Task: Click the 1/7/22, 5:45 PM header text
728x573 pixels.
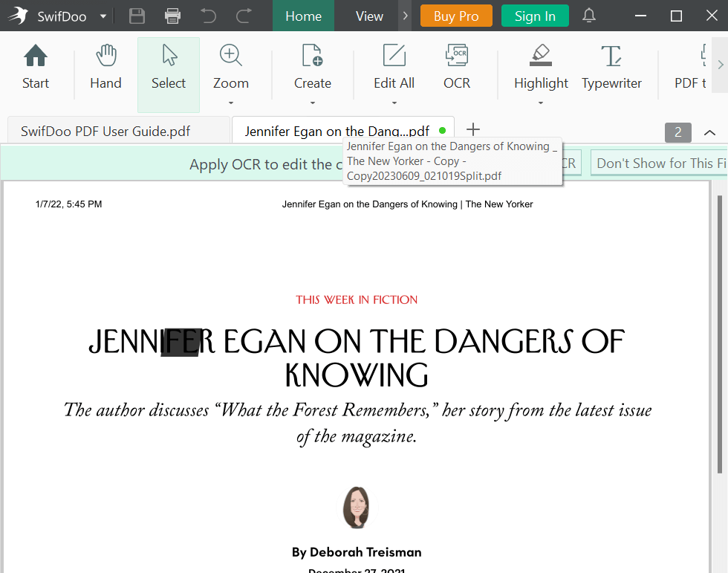Action: tap(68, 204)
